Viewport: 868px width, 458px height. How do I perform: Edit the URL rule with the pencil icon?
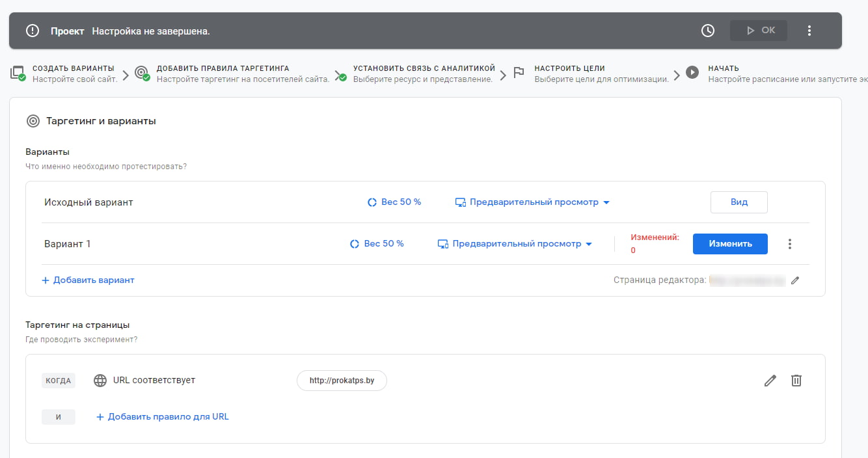770,380
